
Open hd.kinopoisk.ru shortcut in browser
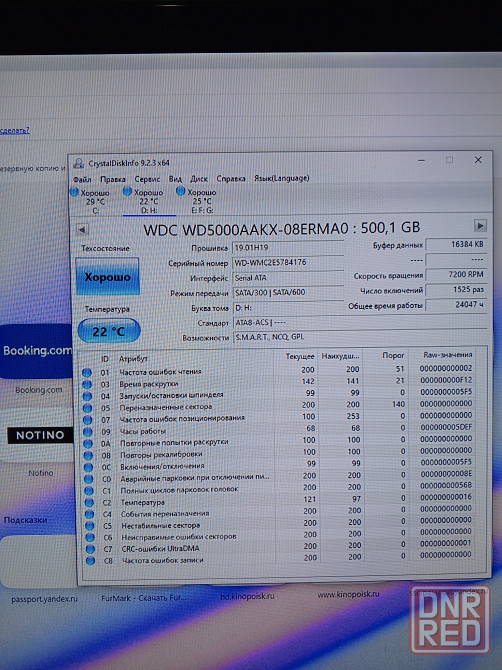point(247,596)
